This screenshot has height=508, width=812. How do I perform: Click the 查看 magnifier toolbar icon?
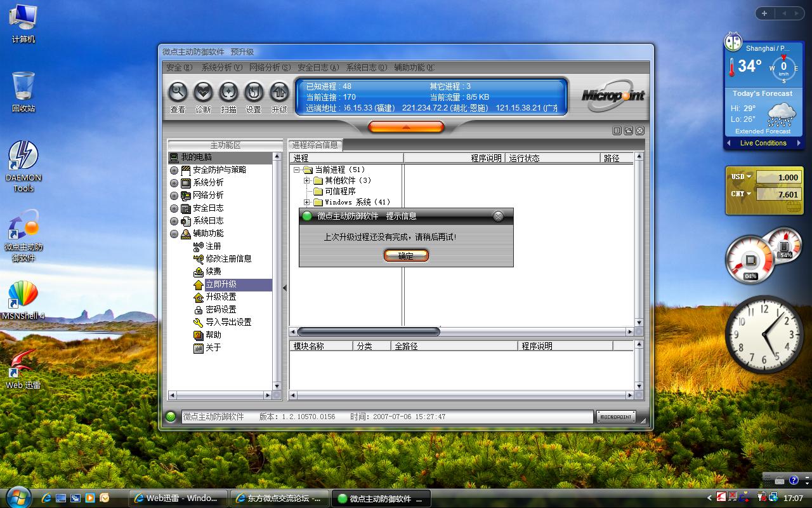(178, 93)
